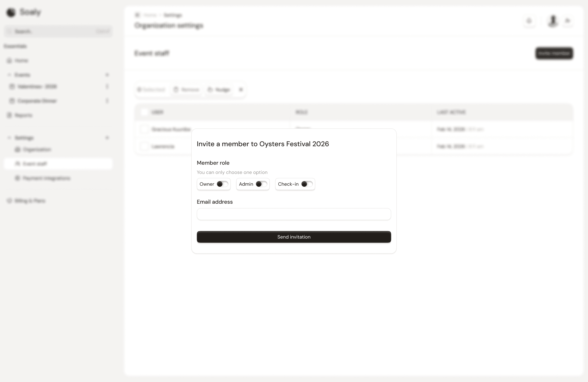Open Payment integrations in sidebar

[46, 178]
